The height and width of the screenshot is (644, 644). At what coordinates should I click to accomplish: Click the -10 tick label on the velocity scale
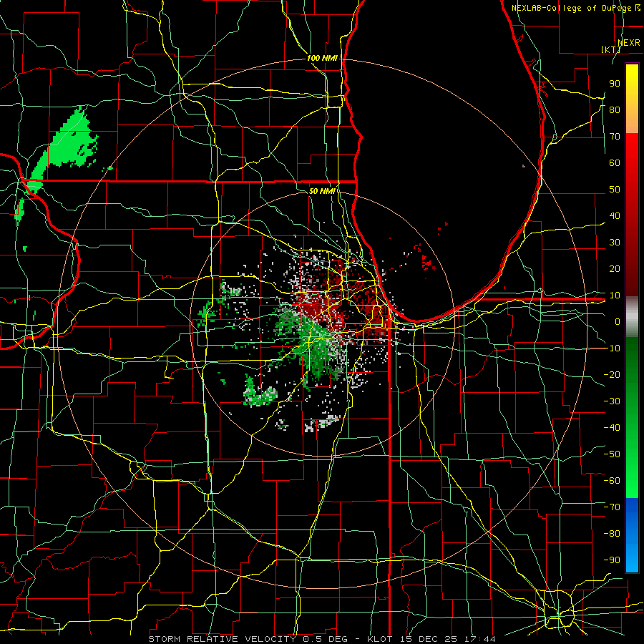612,348
